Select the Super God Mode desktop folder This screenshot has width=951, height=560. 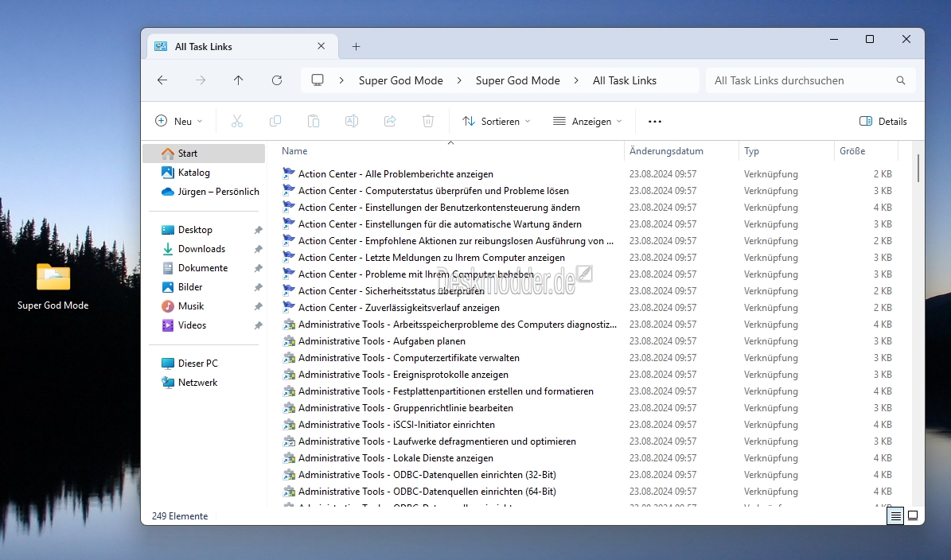point(53,286)
